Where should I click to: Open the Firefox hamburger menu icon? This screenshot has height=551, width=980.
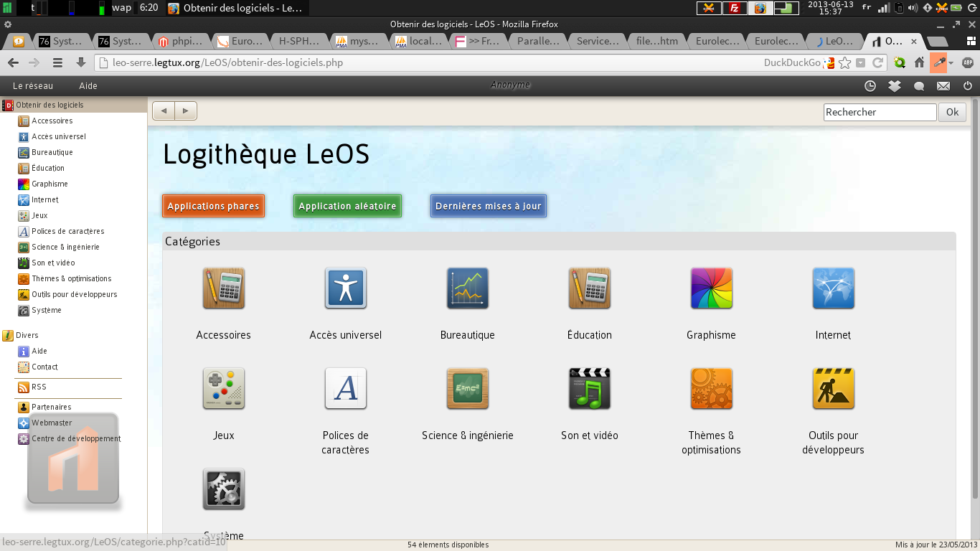point(58,62)
